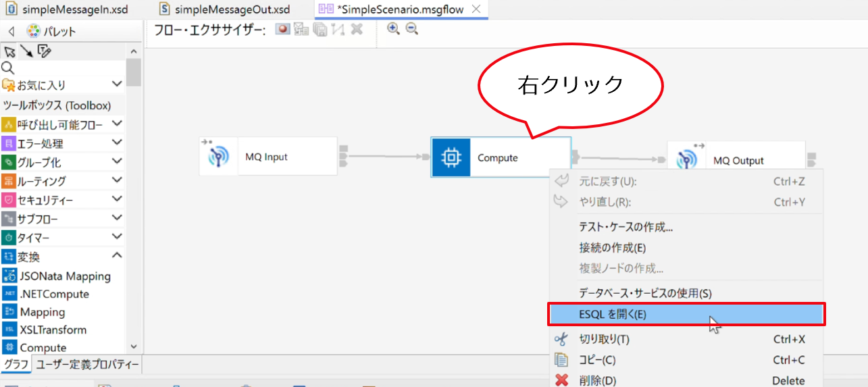
Task: Choose 削除(D) in context menu
Action: pyautogui.click(x=688, y=380)
